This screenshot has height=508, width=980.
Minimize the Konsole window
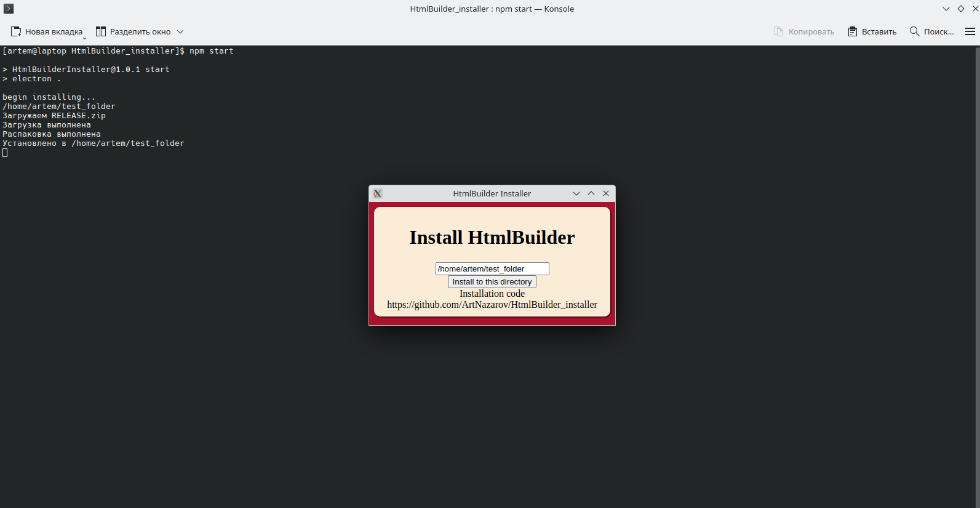coord(946,9)
